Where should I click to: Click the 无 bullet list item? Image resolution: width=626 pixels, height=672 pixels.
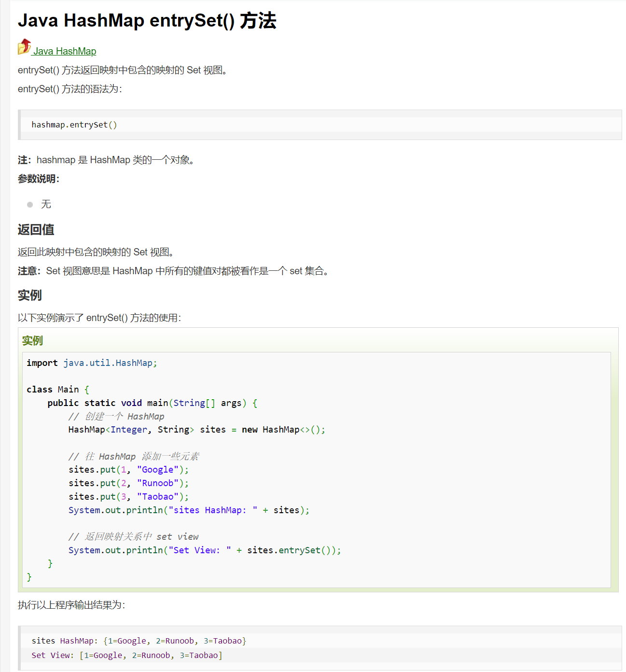[x=46, y=204]
